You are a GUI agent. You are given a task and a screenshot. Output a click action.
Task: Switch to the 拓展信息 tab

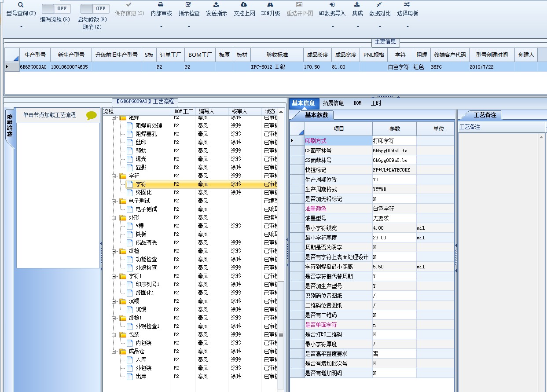[333, 103]
